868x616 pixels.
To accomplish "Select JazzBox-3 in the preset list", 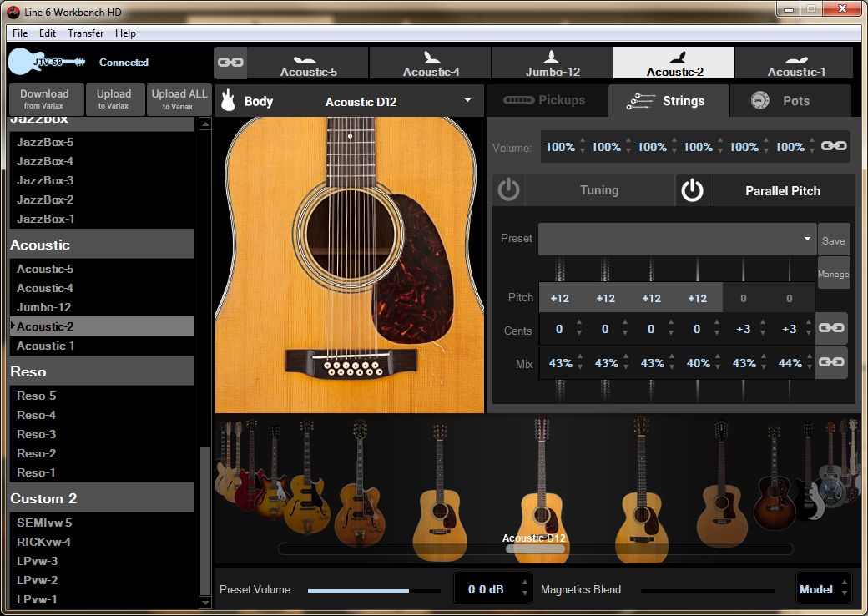I will [101, 180].
